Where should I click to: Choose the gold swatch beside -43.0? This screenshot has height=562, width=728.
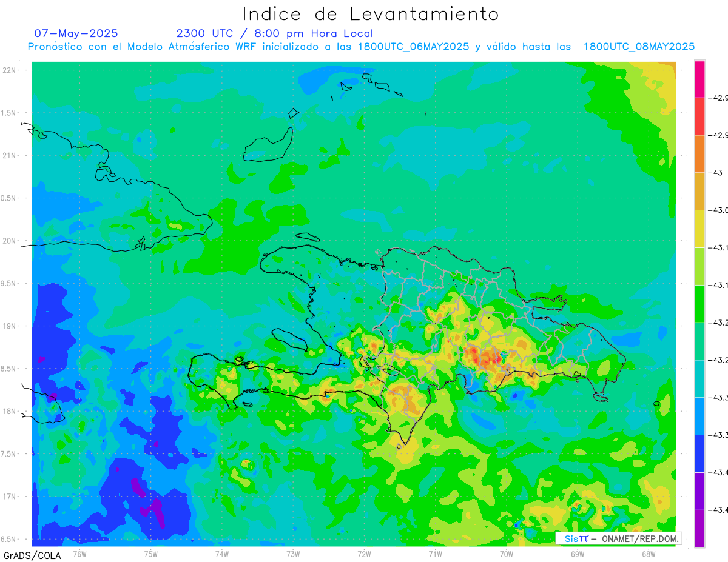pyautogui.click(x=699, y=191)
